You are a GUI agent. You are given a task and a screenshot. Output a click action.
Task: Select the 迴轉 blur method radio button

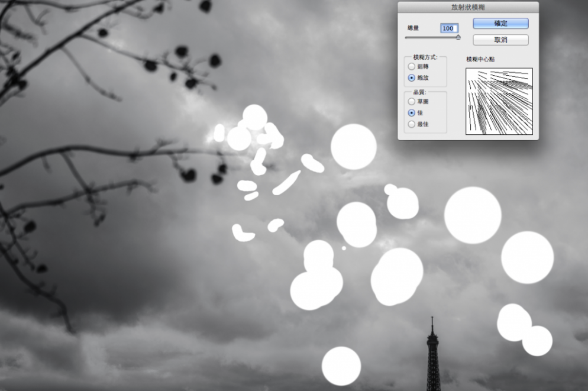point(412,67)
